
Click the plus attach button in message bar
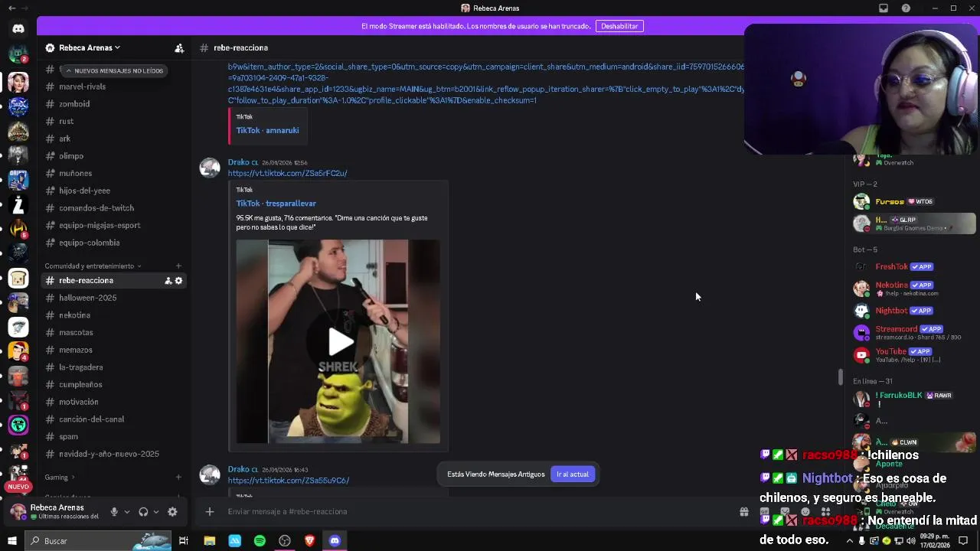pos(210,512)
